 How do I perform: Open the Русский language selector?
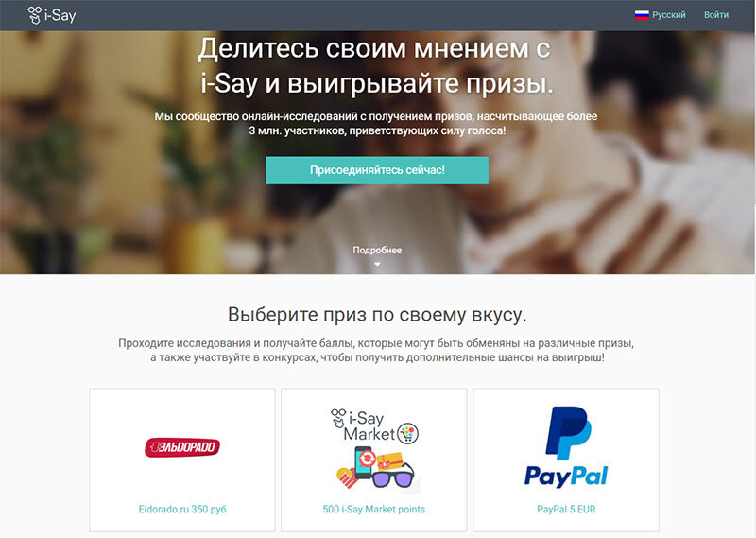click(660, 15)
